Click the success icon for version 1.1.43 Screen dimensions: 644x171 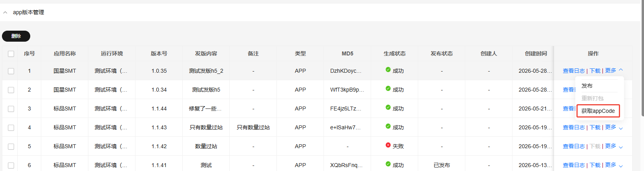coord(388,126)
